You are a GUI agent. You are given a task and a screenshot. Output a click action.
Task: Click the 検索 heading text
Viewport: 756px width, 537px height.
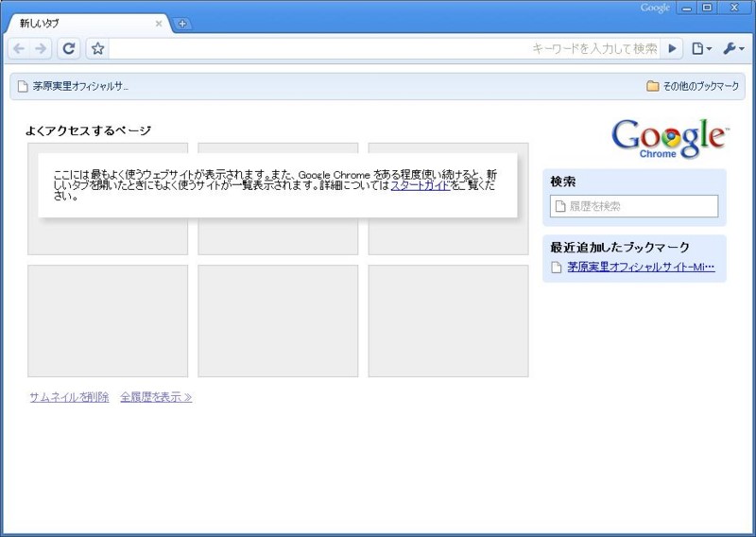click(562, 182)
